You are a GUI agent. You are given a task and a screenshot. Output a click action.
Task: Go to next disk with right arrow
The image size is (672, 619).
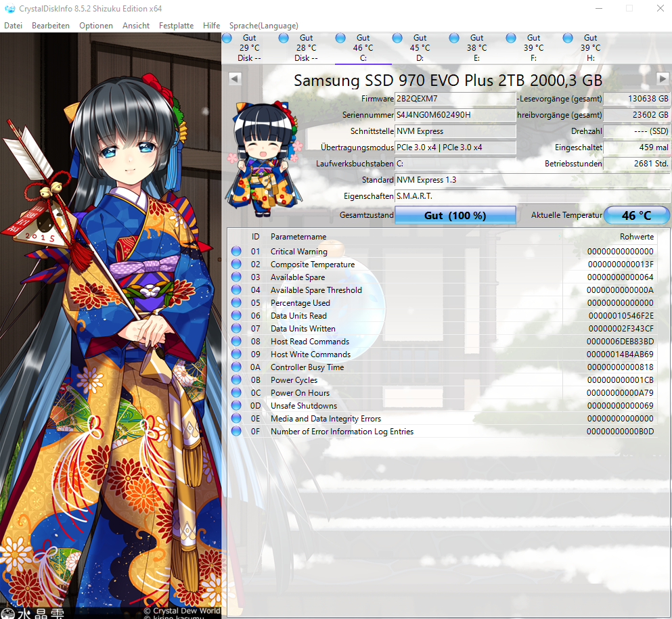pos(663,78)
